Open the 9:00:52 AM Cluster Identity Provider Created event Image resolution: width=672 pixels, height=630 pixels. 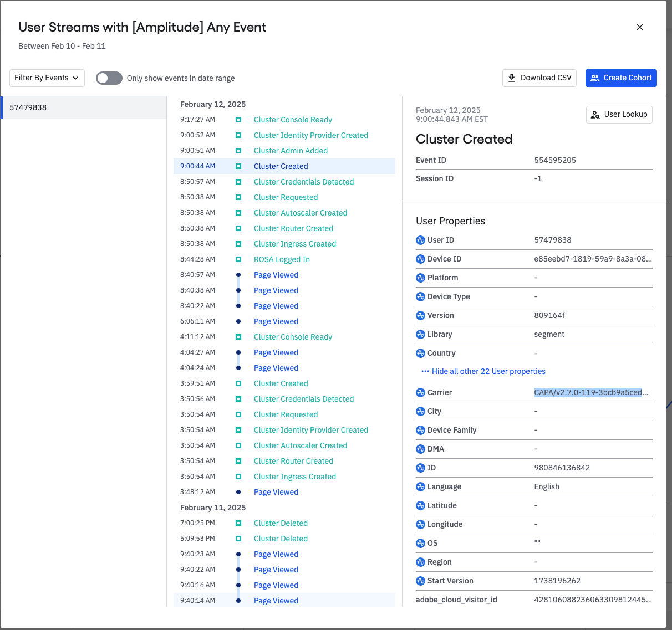[284, 135]
